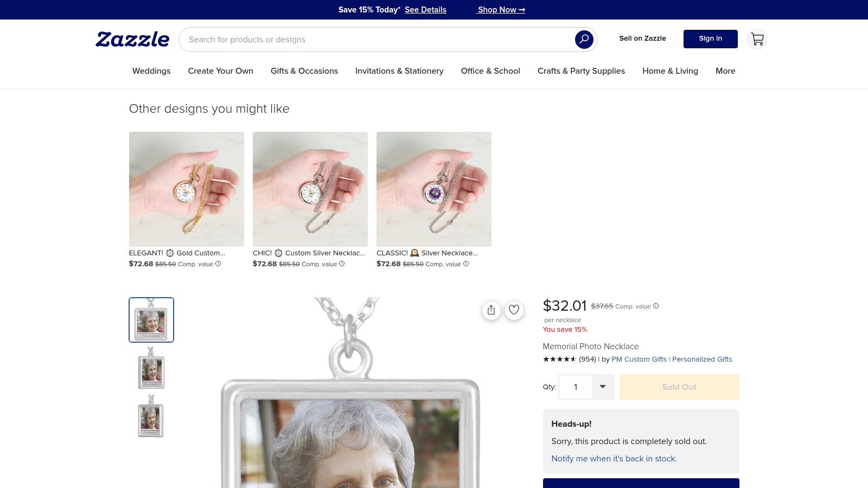Open the PM Custom Gifts store link

pos(639,359)
